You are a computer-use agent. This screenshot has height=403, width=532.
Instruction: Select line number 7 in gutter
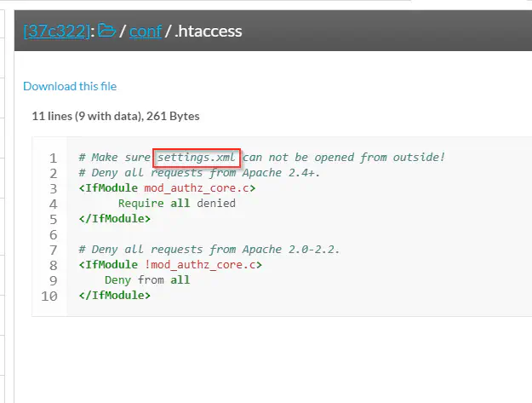pos(53,250)
